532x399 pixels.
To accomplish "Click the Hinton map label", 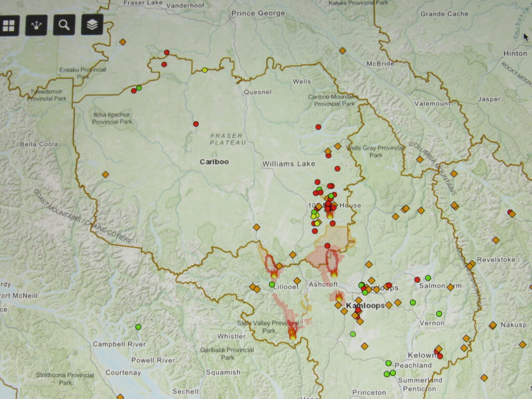I will pos(515,54).
